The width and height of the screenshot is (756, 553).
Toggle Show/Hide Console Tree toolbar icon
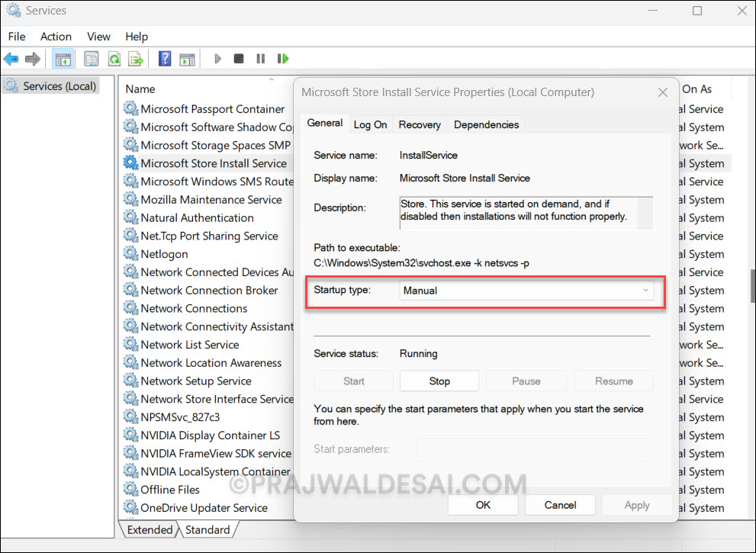(x=63, y=59)
